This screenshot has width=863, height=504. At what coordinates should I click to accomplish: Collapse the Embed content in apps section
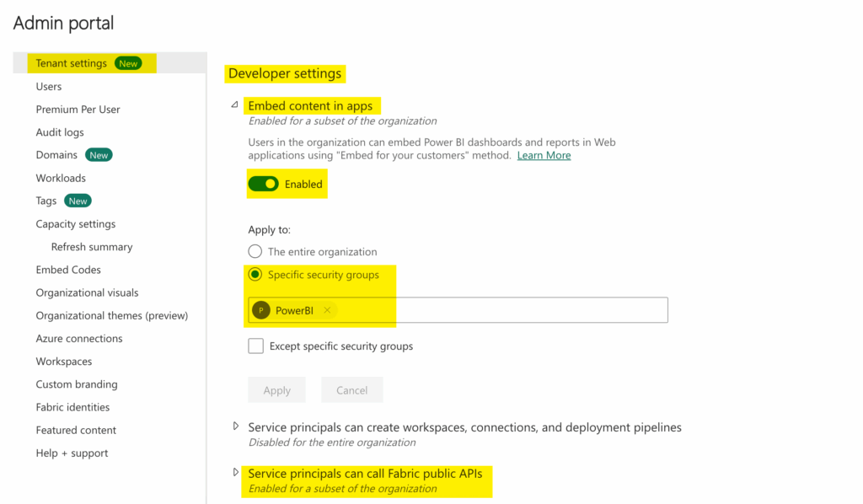(x=235, y=105)
